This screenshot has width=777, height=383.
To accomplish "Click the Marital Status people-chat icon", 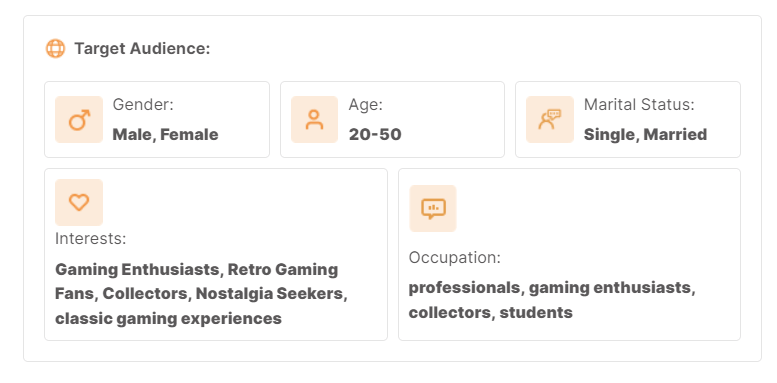I will click(x=550, y=120).
